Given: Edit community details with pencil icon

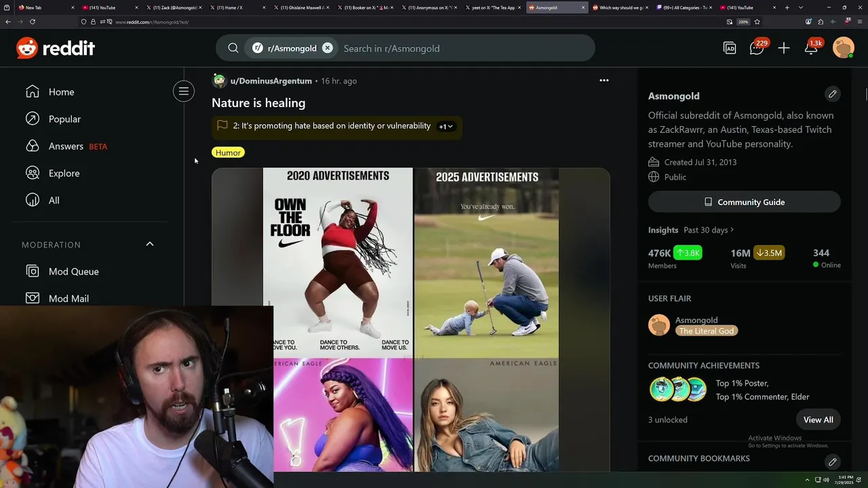Looking at the screenshot, I should pyautogui.click(x=833, y=94).
